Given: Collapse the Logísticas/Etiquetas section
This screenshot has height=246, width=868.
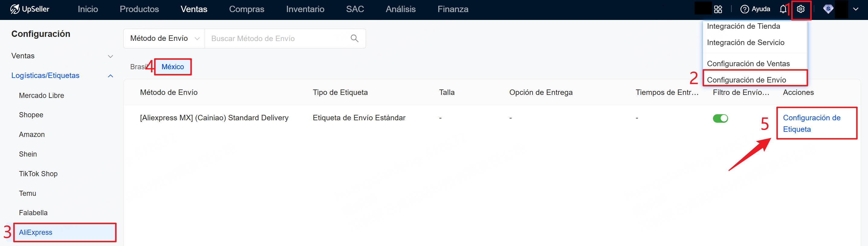Looking at the screenshot, I should (x=62, y=76).
